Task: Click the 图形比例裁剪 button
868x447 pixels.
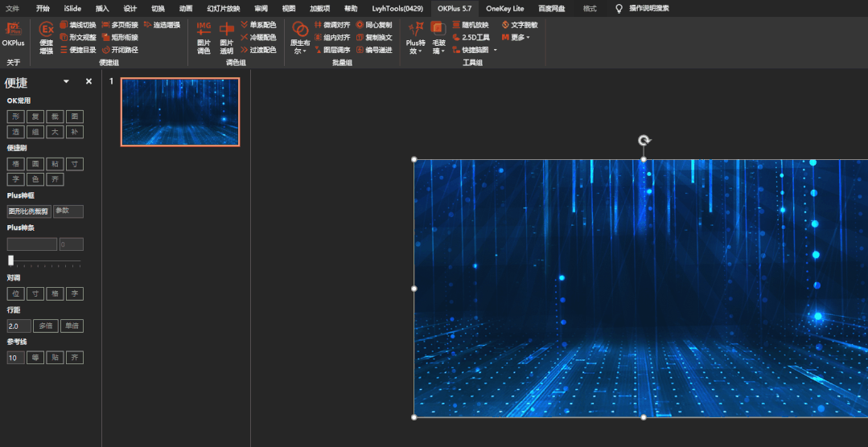Action: click(x=29, y=211)
